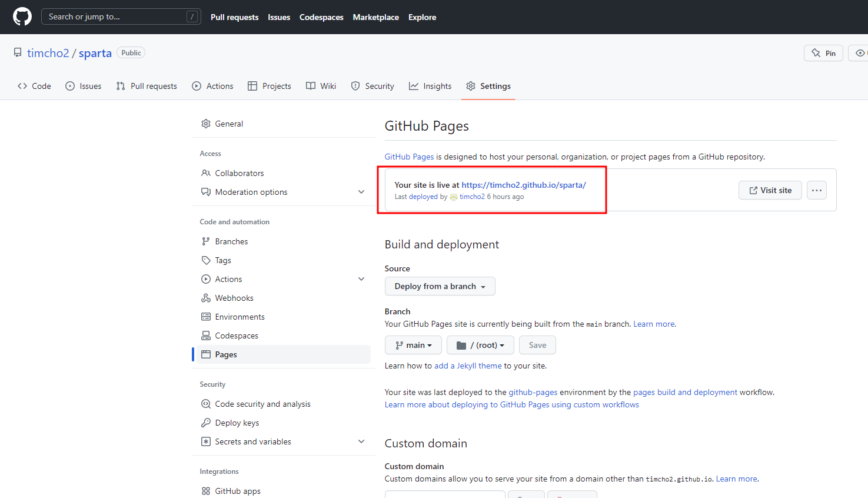The image size is (868, 498).
Task: Open Pull requests in top navigation
Action: pos(235,17)
